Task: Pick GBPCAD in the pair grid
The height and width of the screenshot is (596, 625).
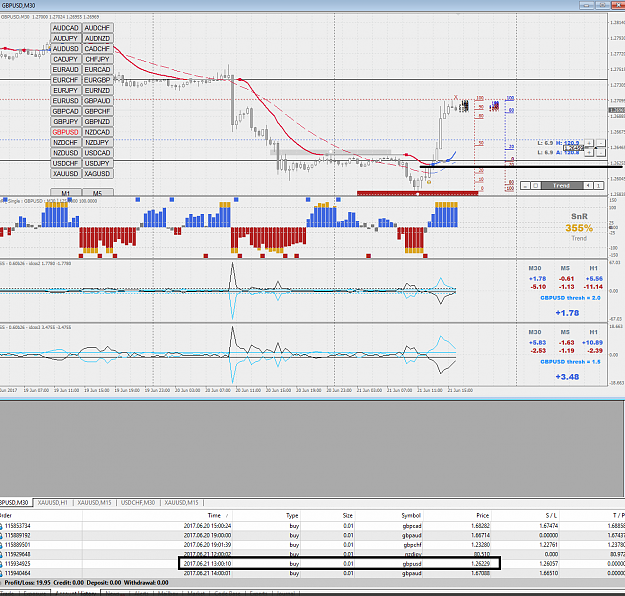Action: 66,111
